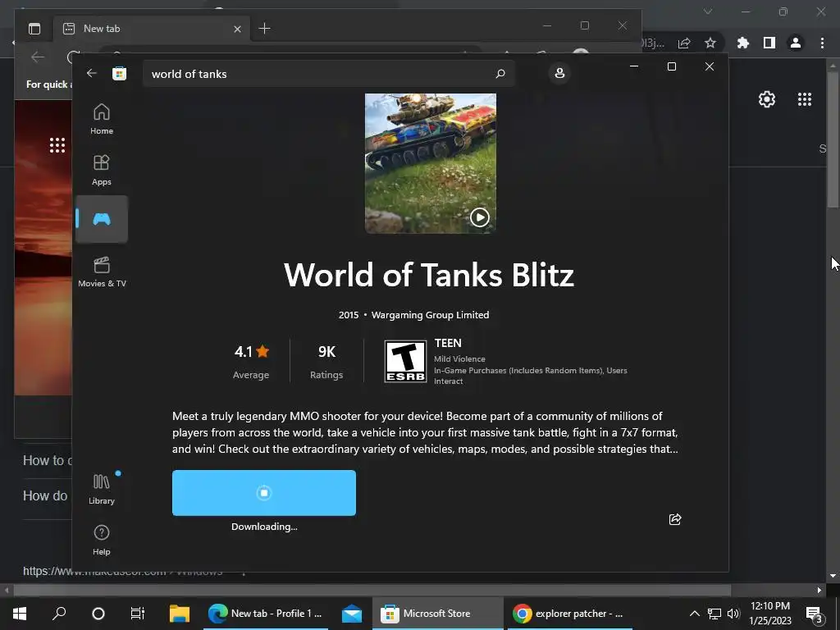Image resolution: width=840 pixels, height=630 pixels.
Task: Open the Store account profile icon
Action: click(559, 73)
